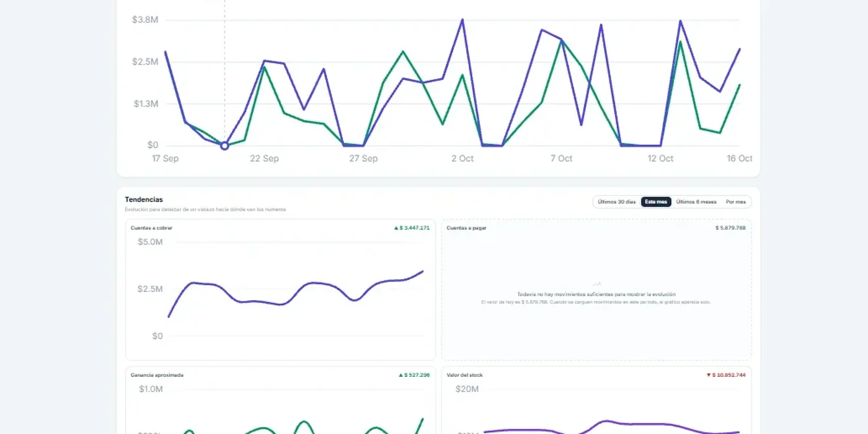This screenshot has height=434, width=868.
Task: Click the $ 527.296 profit value
Action: (414, 375)
